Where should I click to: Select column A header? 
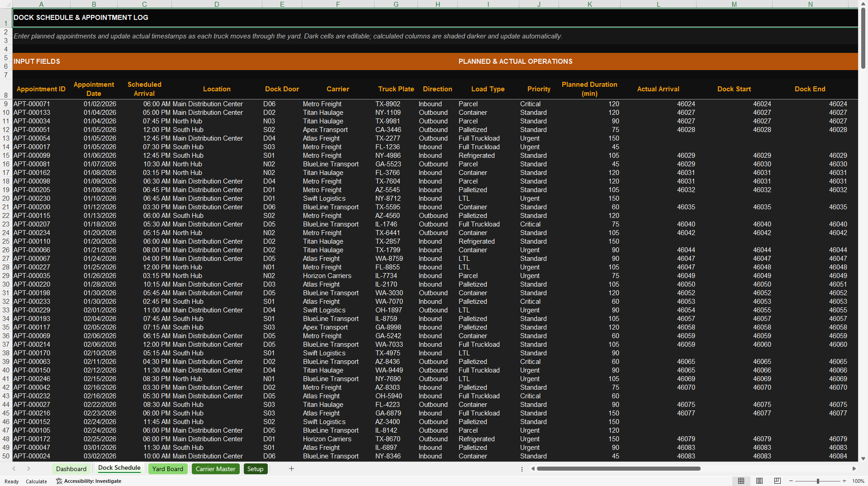pos(41,4)
